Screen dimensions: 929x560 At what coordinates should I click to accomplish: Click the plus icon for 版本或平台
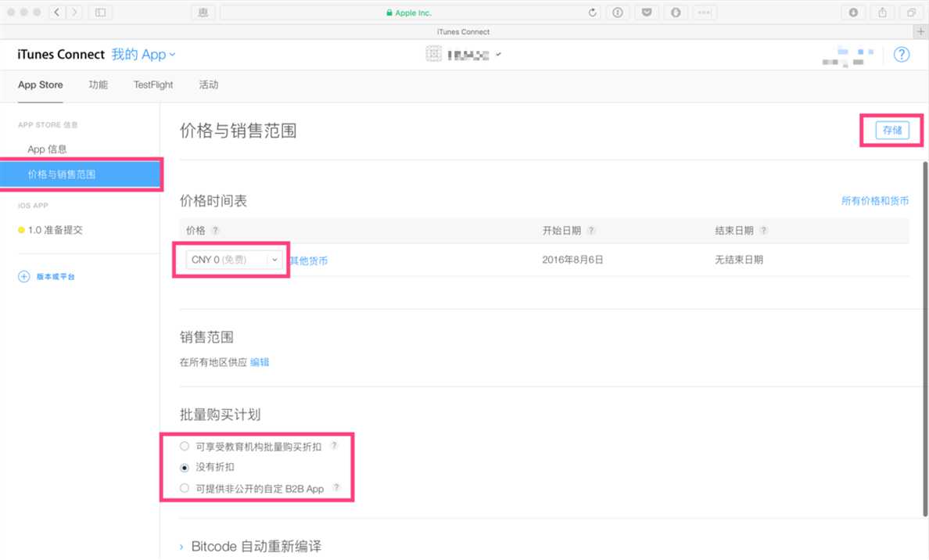click(x=23, y=277)
